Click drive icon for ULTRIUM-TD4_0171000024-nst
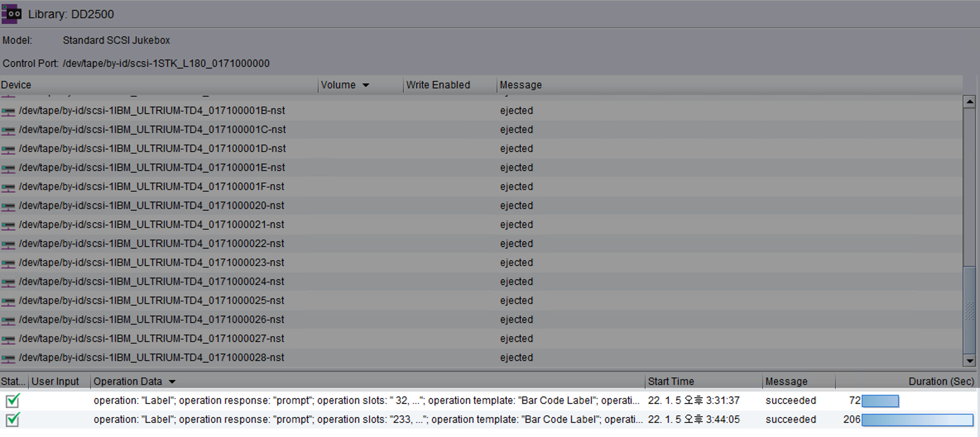The height and width of the screenshot is (437, 980). tap(8, 282)
